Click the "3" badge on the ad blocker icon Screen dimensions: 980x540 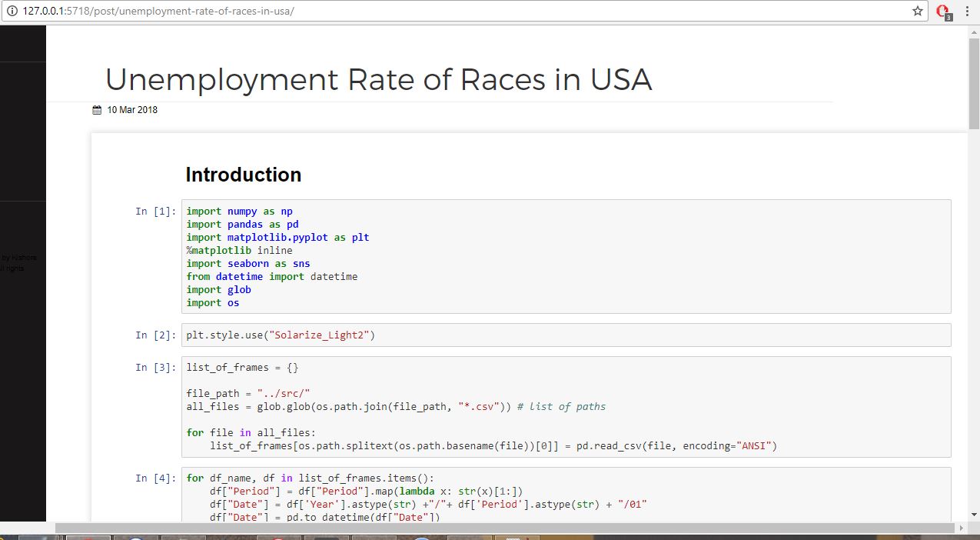pyautogui.click(x=948, y=15)
